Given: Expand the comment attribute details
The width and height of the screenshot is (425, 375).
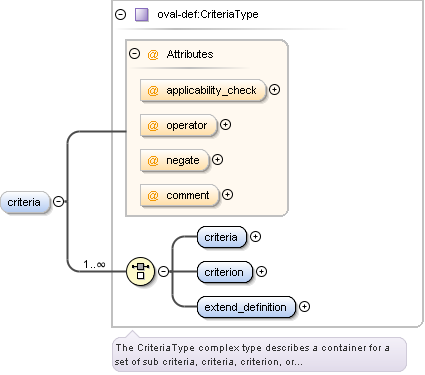Looking at the screenshot, I should coord(227,195).
